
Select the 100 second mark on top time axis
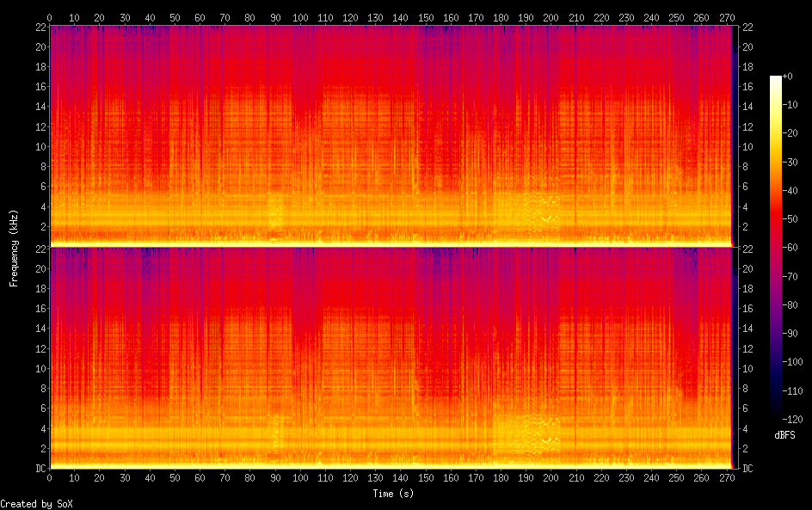coord(299,17)
